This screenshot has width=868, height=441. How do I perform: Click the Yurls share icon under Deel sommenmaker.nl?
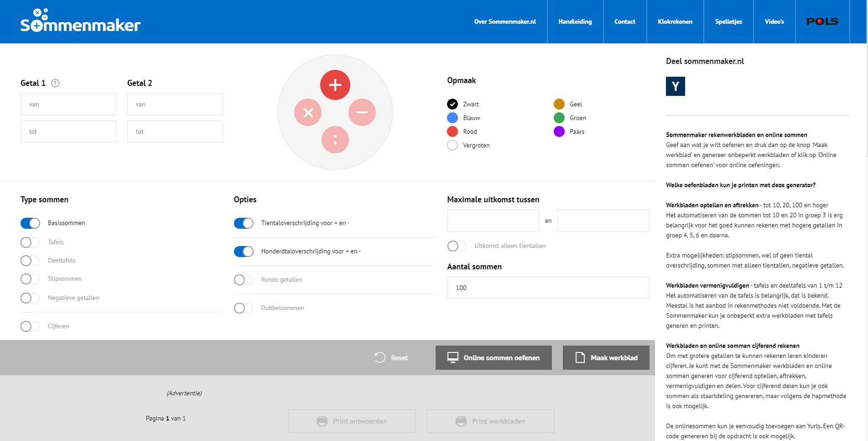tap(676, 87)
